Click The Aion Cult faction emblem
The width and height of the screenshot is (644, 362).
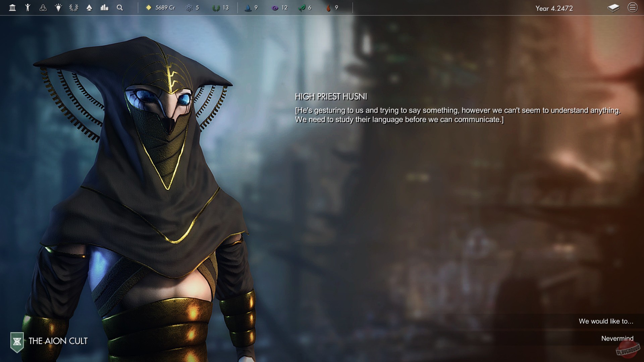tap(17, 342)
